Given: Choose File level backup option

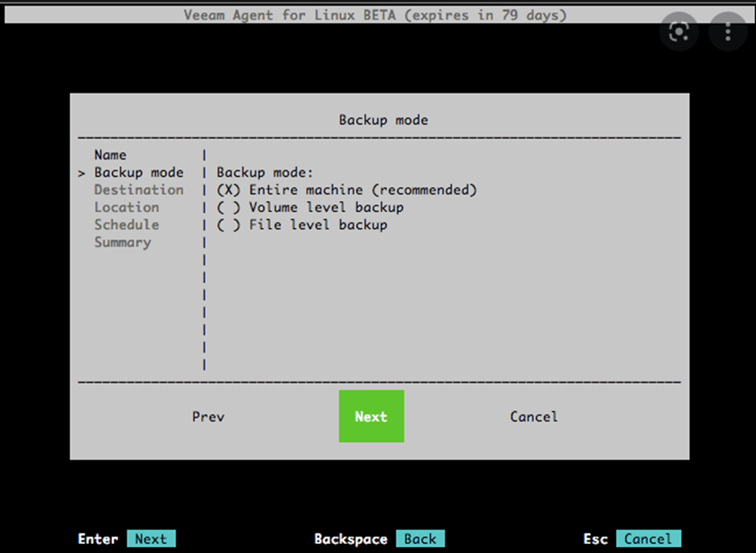Looking at the screenshot, I should tap(302, 225).
